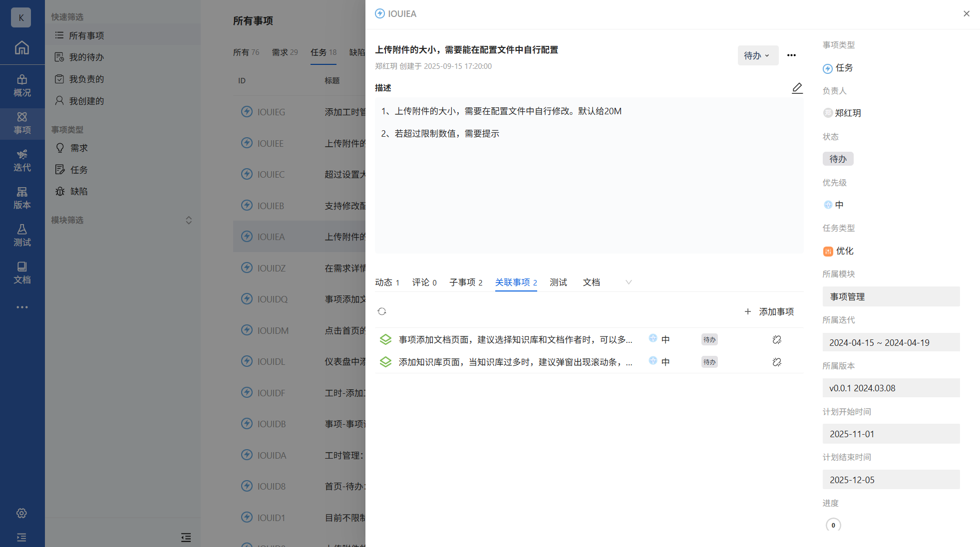The image size is (980, 547).
Task: Open the 迭代 section in left navigation
Action: tap(22, 160)
